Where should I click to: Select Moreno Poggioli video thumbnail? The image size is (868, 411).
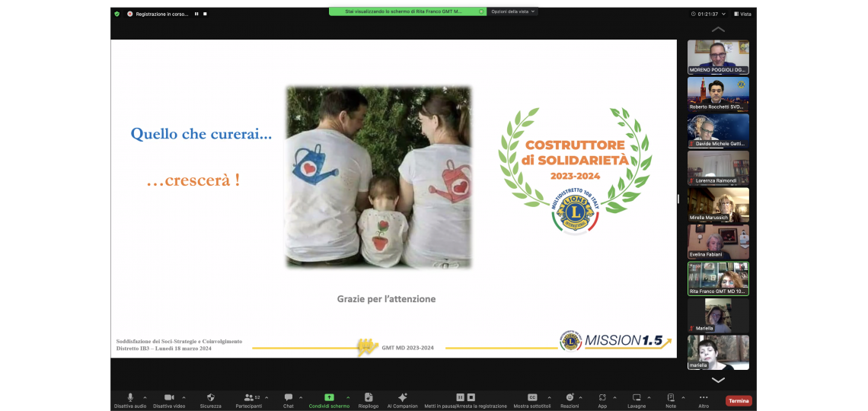718,57
